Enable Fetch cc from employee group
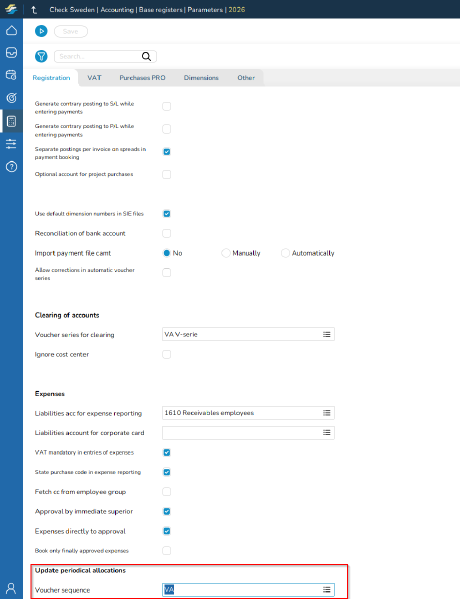Image resolution: width=460 pixels, height=599 pixels. [167, 492]
